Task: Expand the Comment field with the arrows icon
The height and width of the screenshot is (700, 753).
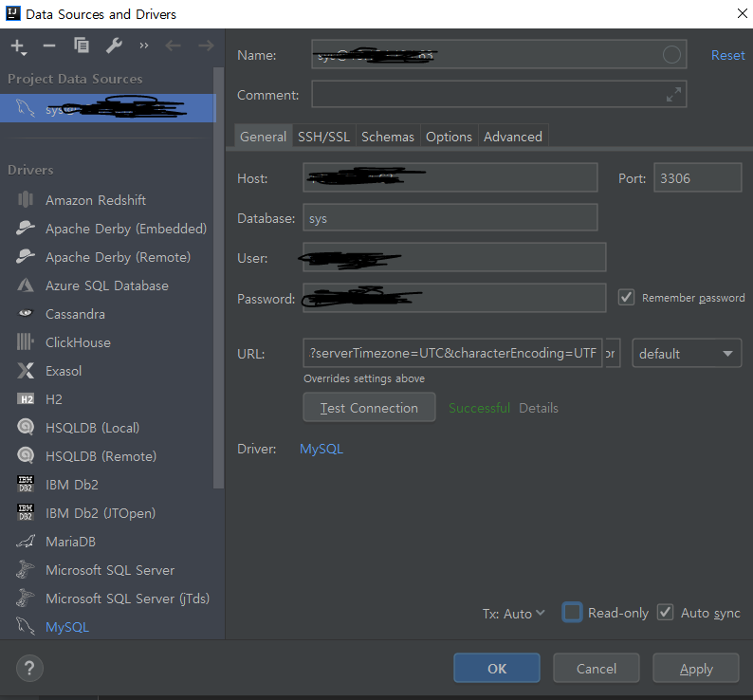Action: 673,94
